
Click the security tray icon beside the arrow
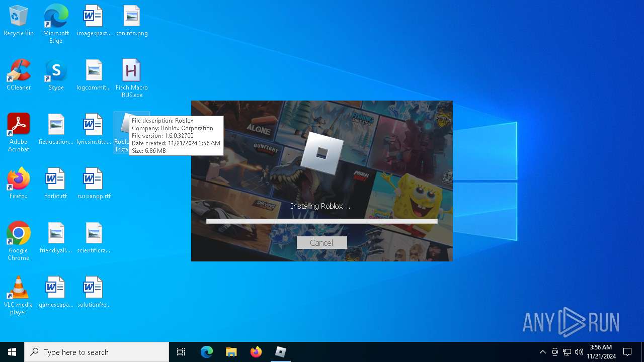(555, 352)
